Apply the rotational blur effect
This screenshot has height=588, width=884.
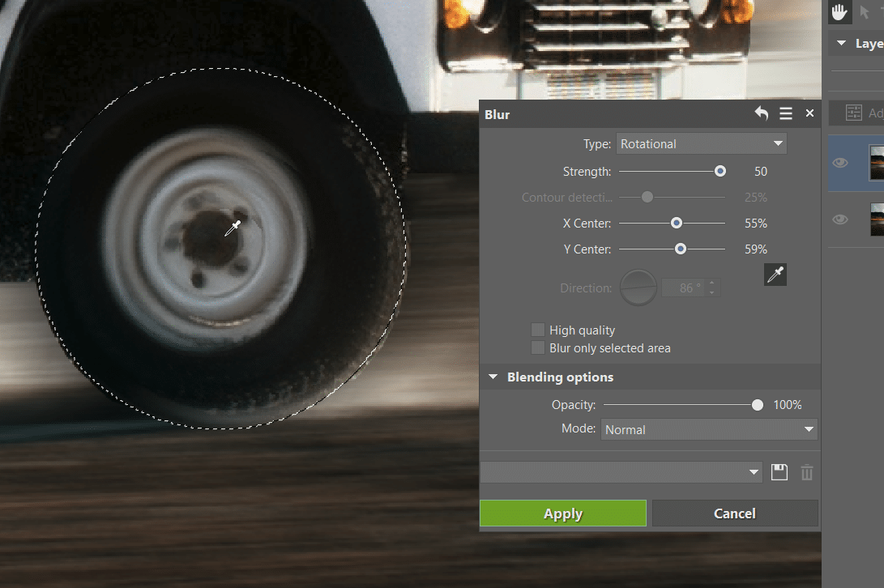click(562, 513)
